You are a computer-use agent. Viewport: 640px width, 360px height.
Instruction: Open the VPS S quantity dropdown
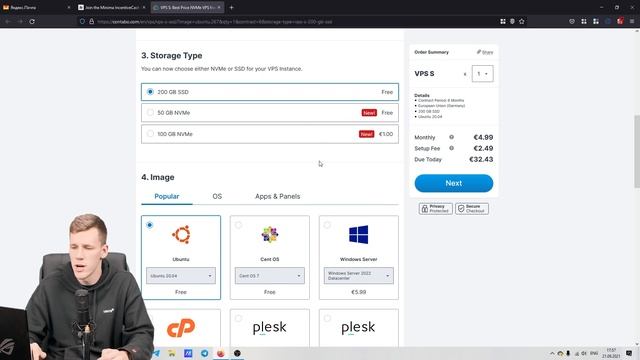482,73
